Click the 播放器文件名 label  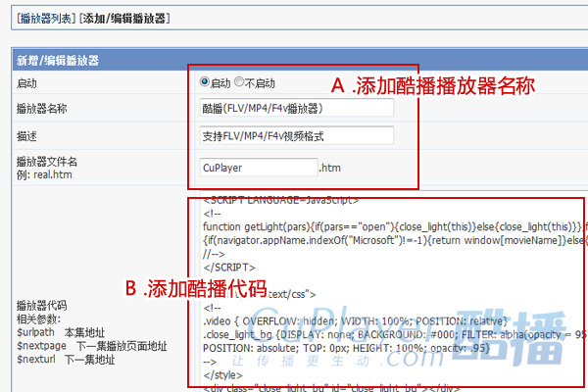coord(47,162)
